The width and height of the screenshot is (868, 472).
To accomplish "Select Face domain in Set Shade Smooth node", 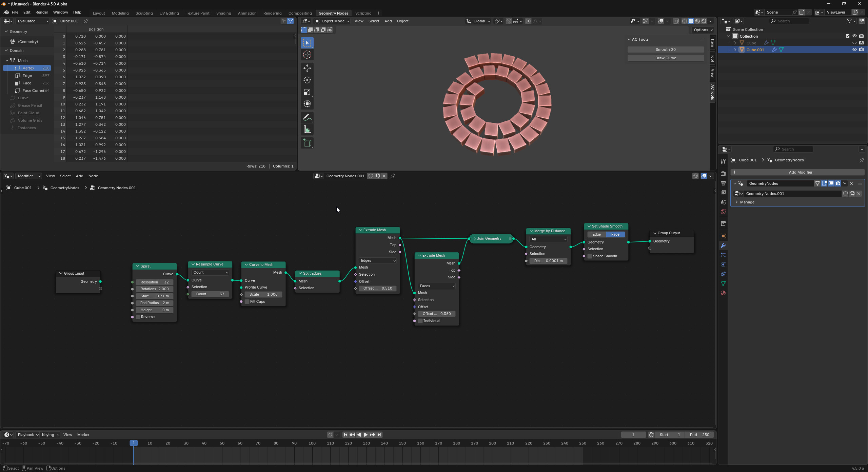I will point(615,235).
